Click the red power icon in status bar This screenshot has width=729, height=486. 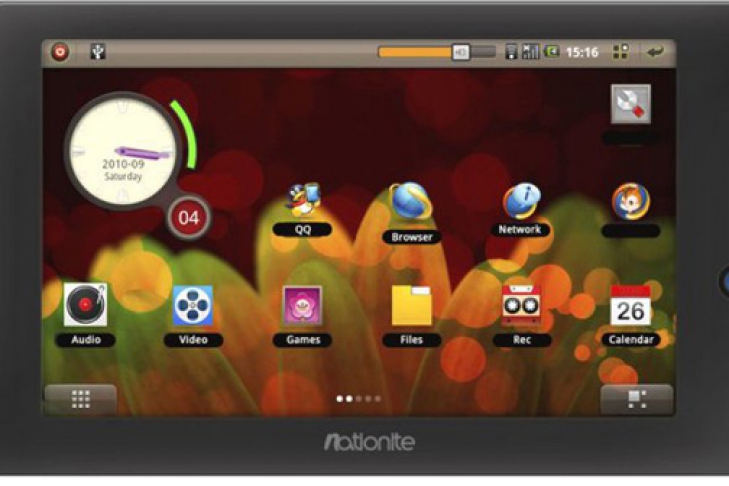(x=60, y=52)
